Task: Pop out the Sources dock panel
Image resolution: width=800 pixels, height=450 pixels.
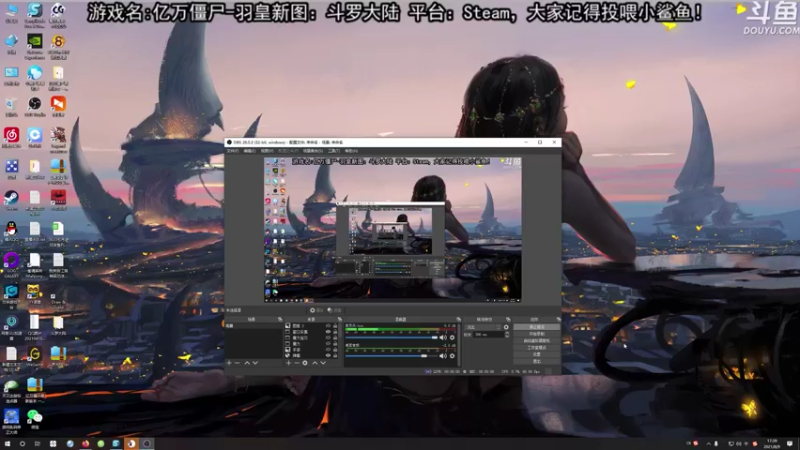Action: [x=340, y=319]
